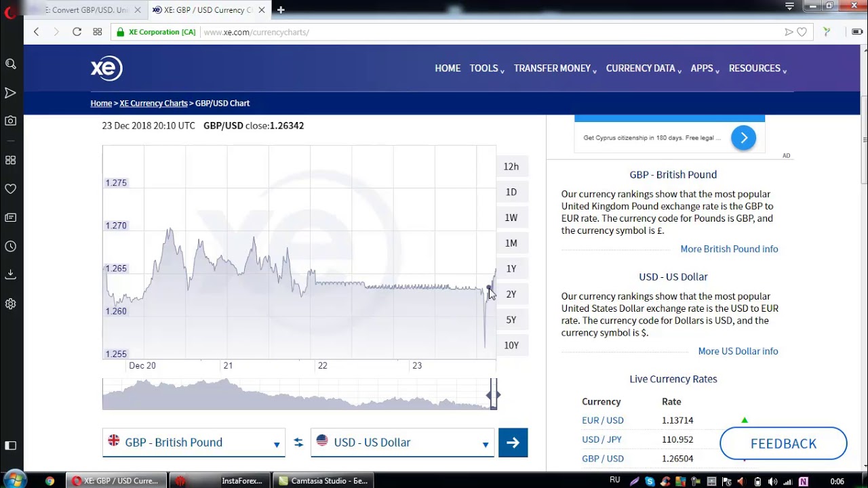Click XE Currency Charts breadcrumb
Screen dimensions: 868x488
point(153,103)
